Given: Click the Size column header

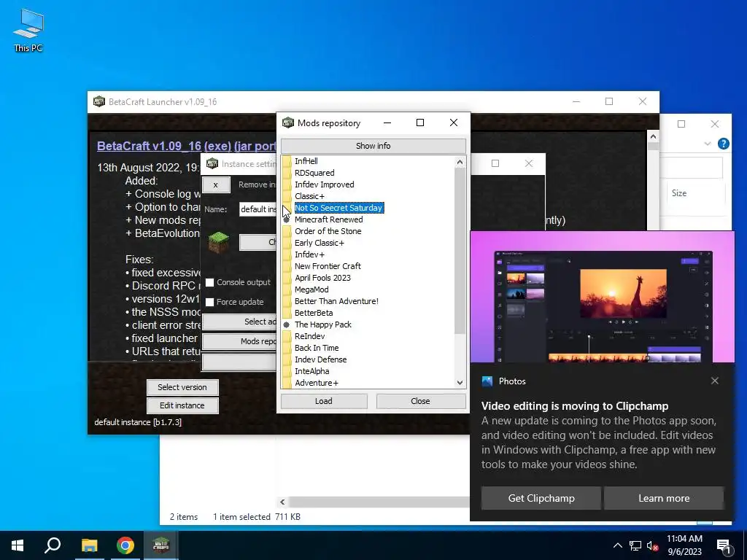Looking at the screenshot, I should [x=679, y=192].
